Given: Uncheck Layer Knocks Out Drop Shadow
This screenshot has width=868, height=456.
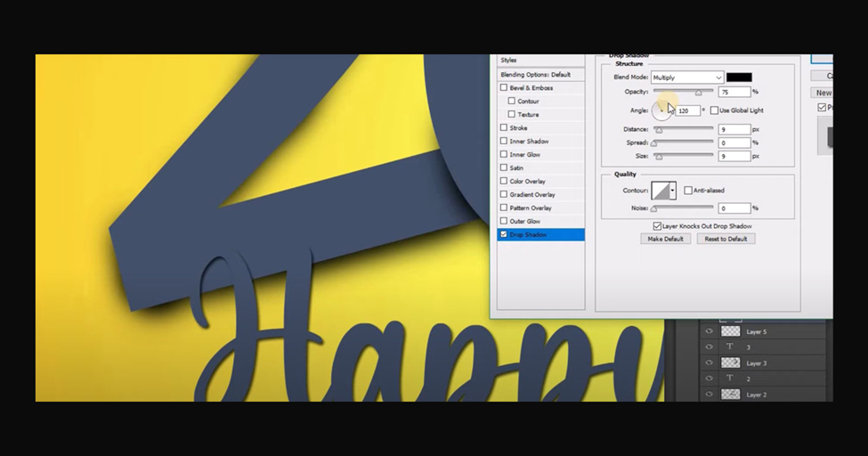Looking at the screenshot, I should point(657,226).
